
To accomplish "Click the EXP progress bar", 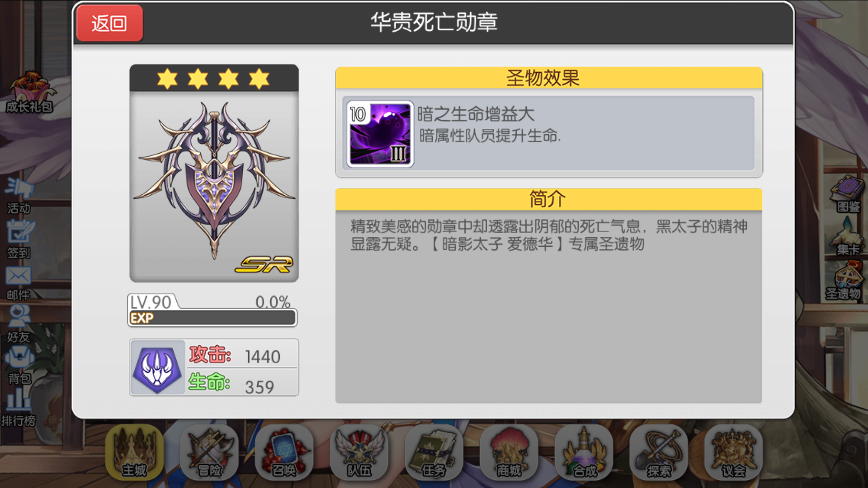I will coord(212,318).
